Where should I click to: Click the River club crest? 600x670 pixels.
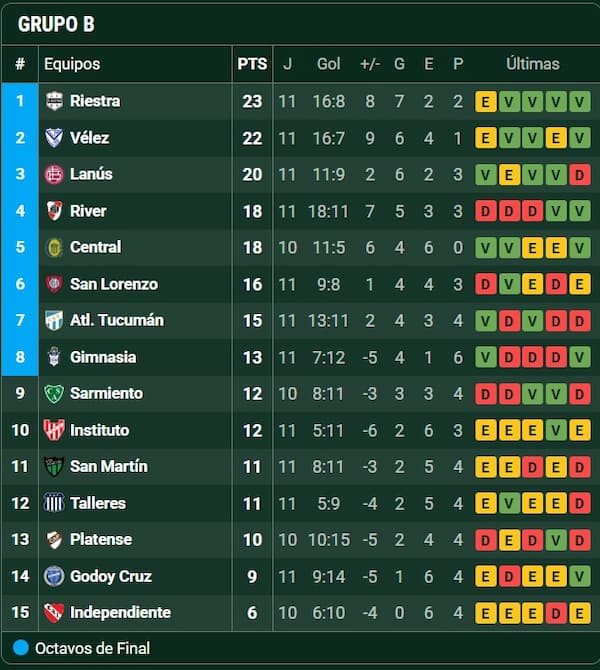click(54, 211)
